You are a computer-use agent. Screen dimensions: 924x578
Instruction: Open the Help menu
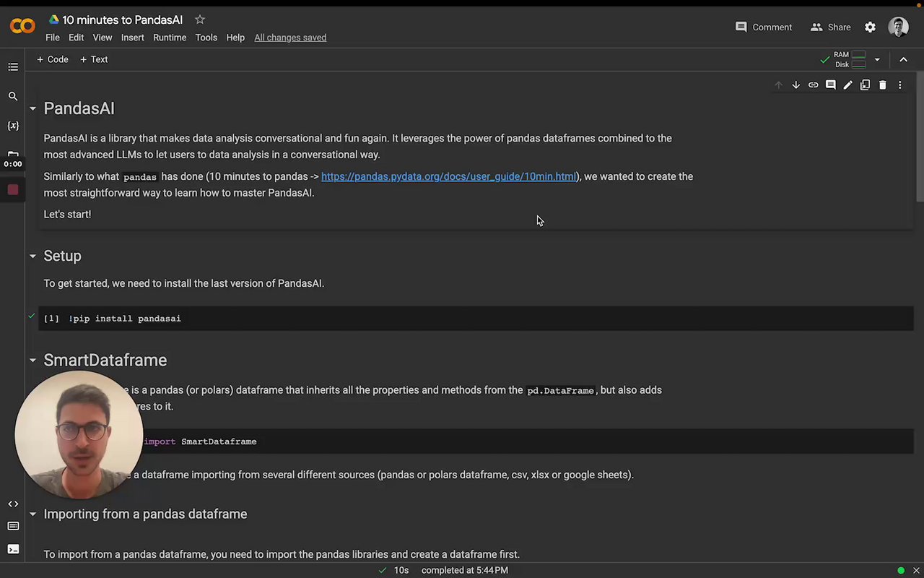[235, 38]
